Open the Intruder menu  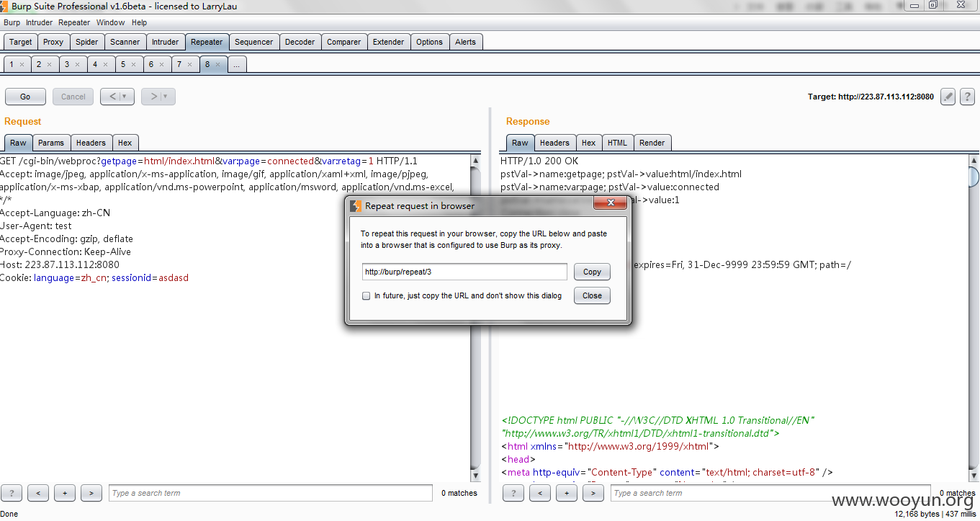[x=40, y=22]
